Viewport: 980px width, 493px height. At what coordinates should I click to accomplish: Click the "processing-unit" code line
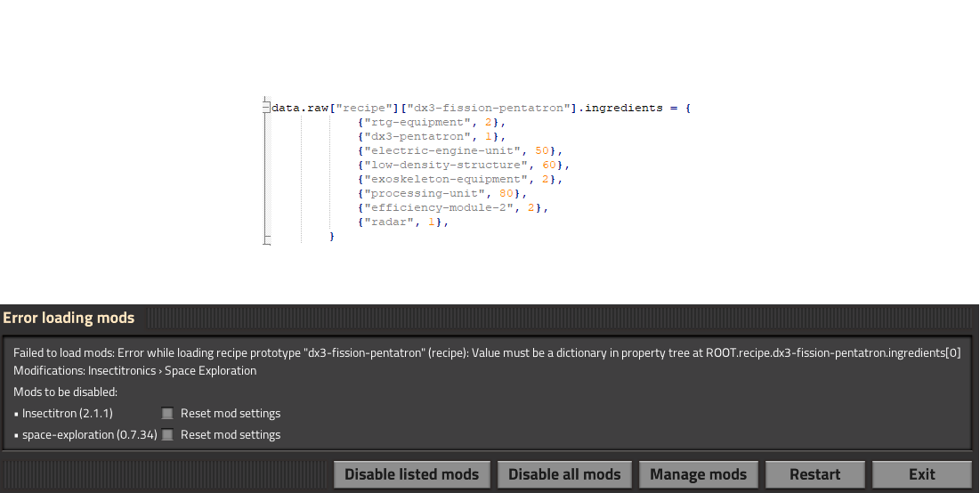pos(443,194)
